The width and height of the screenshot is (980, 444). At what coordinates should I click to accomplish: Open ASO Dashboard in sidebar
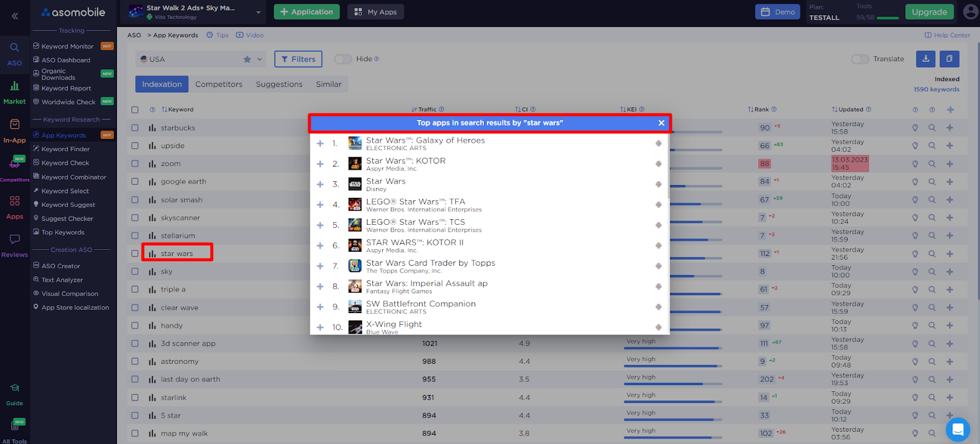(66, 60)
